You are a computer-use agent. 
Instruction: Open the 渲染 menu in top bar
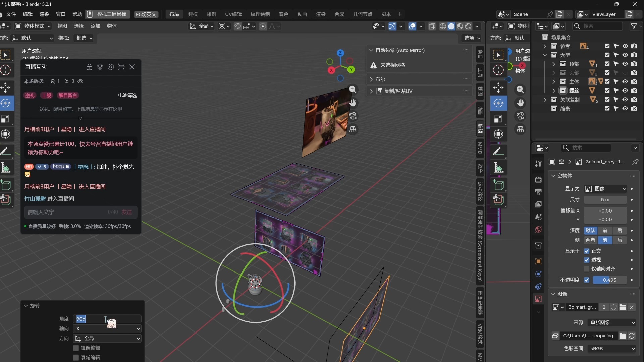click(44, 14)
